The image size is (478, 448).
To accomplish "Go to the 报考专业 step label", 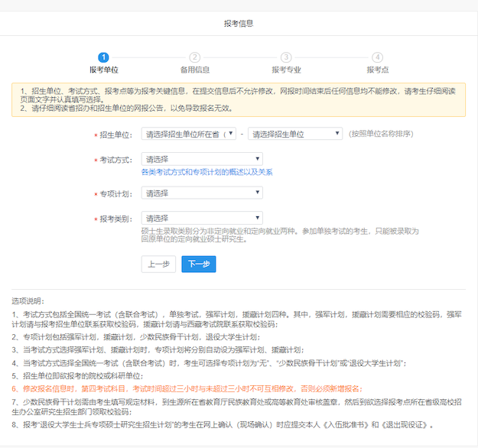I will pyautogui.click(x=286, y=70).
